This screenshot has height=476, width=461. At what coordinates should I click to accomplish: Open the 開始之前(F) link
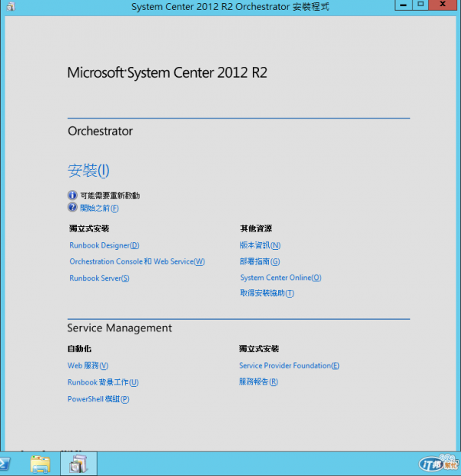tap(99, 208)
